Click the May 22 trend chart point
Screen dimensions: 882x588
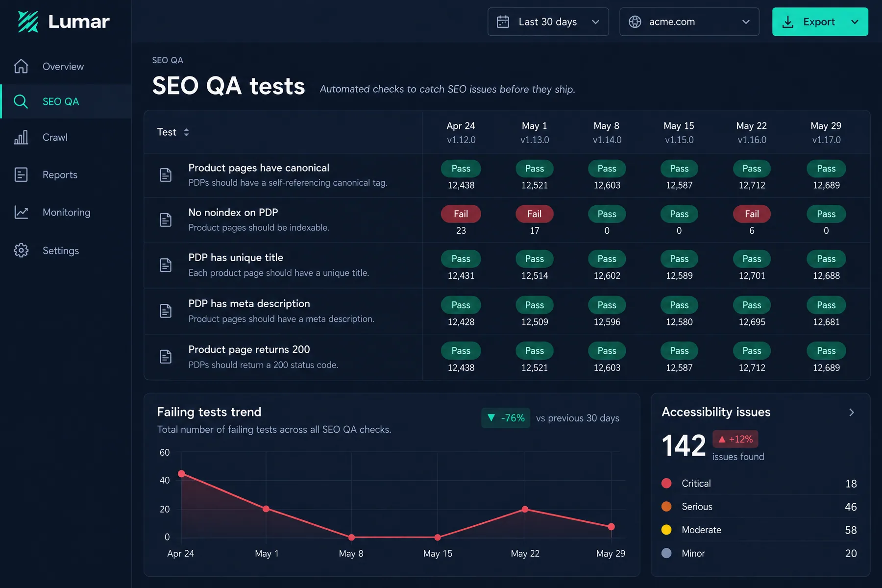[x=525, y=509]
